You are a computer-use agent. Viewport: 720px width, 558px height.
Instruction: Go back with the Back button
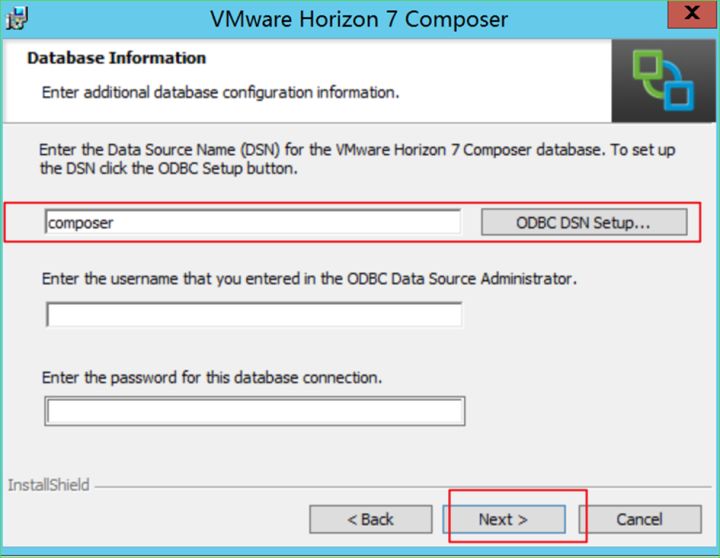pyautogui.click(x=370, y=519)
